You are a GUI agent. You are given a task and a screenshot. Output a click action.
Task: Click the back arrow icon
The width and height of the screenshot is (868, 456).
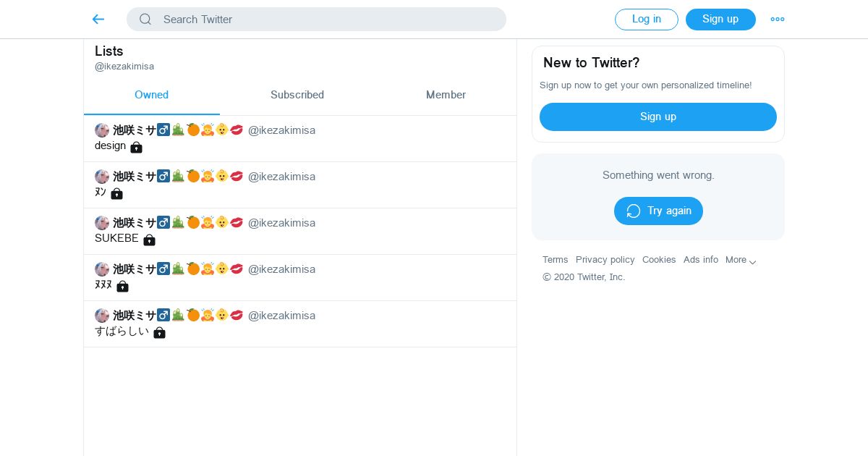(x=98, y=20)
